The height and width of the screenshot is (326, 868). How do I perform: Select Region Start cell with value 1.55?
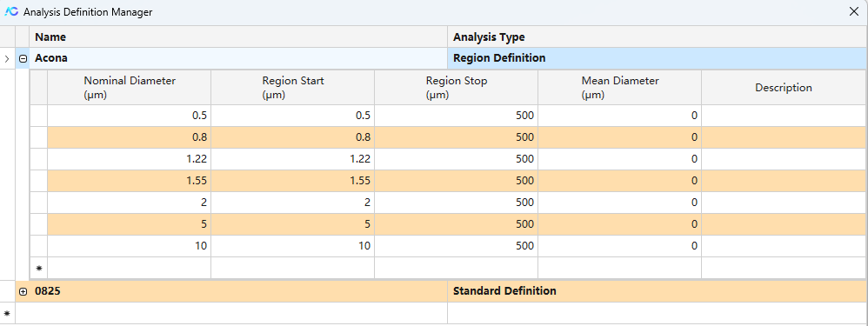coord(292,181)
